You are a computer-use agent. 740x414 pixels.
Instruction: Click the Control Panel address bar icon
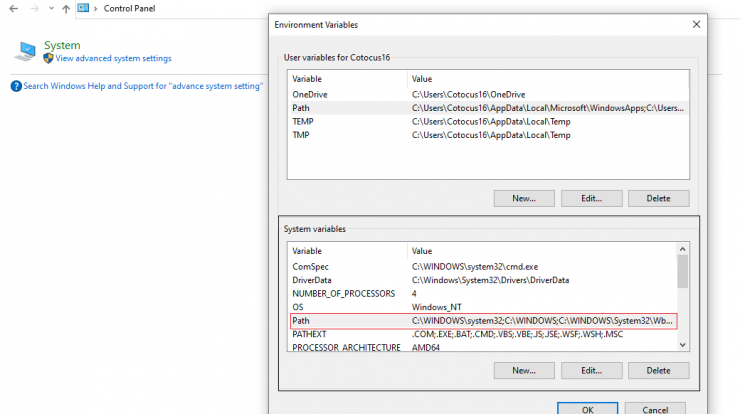click(x=83, y=8)
